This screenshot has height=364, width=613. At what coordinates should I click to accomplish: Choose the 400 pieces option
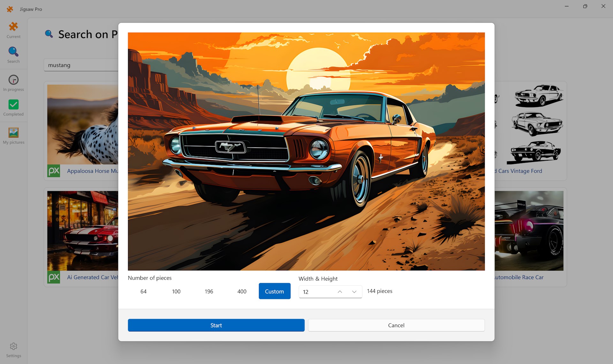point(242,292)
